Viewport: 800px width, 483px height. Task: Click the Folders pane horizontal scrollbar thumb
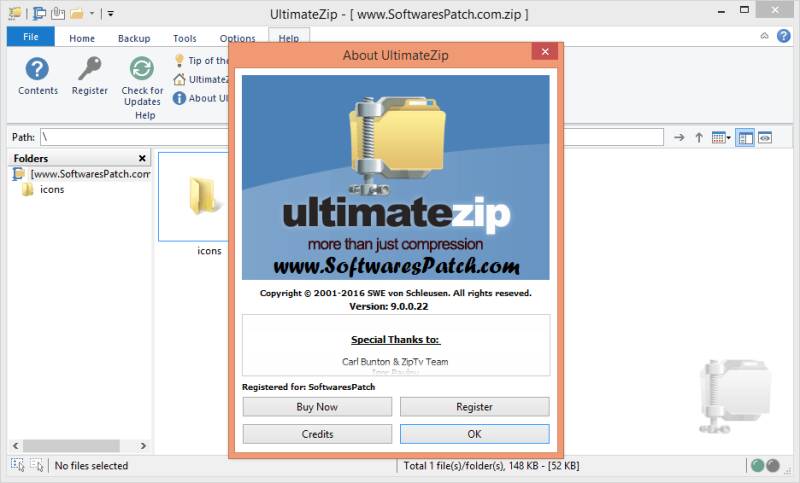71,446
